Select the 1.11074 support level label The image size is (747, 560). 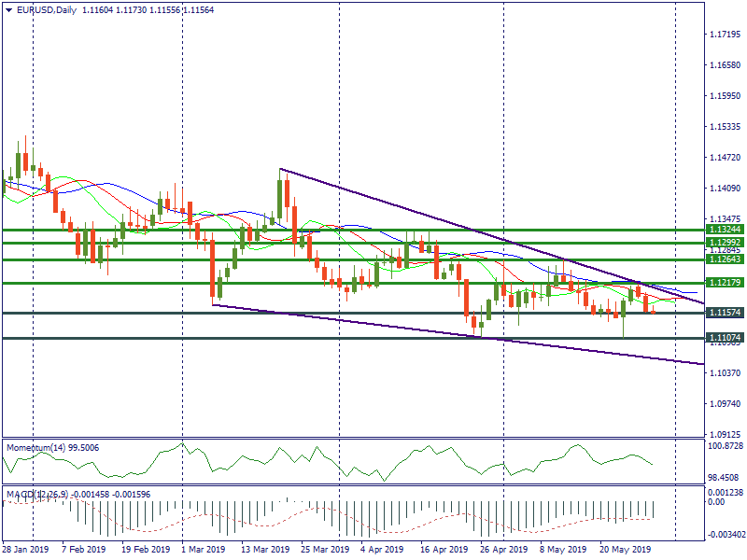pyautogui.click(x=725, y=337)
